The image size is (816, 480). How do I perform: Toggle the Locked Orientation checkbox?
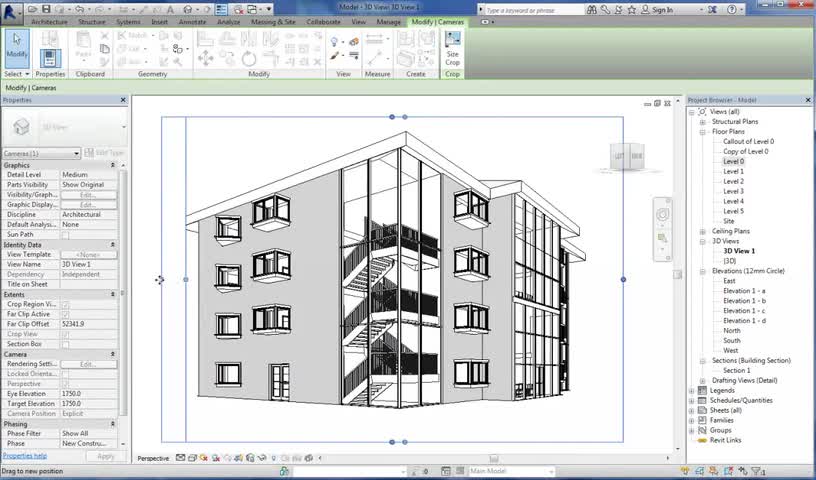click(65, 374)
